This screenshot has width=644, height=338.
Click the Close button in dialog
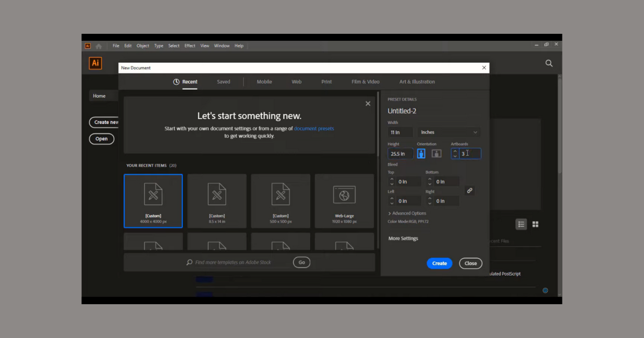tap(471, 263)
